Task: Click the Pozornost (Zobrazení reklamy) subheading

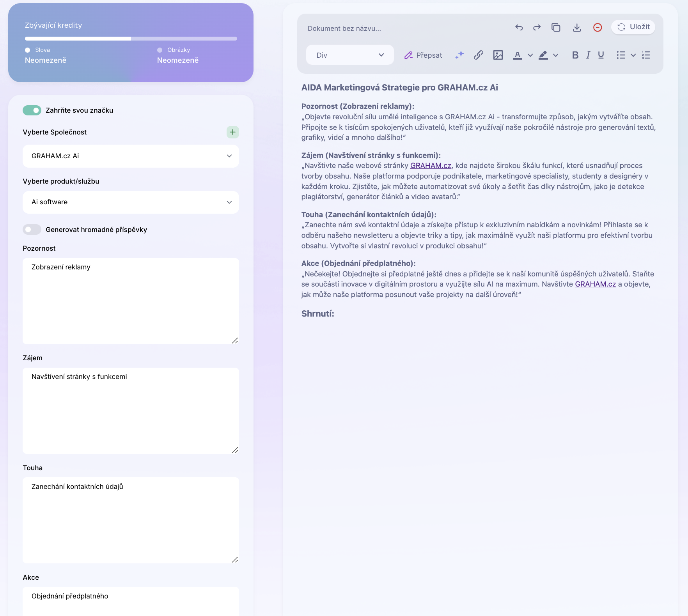Action: point(358,106)
